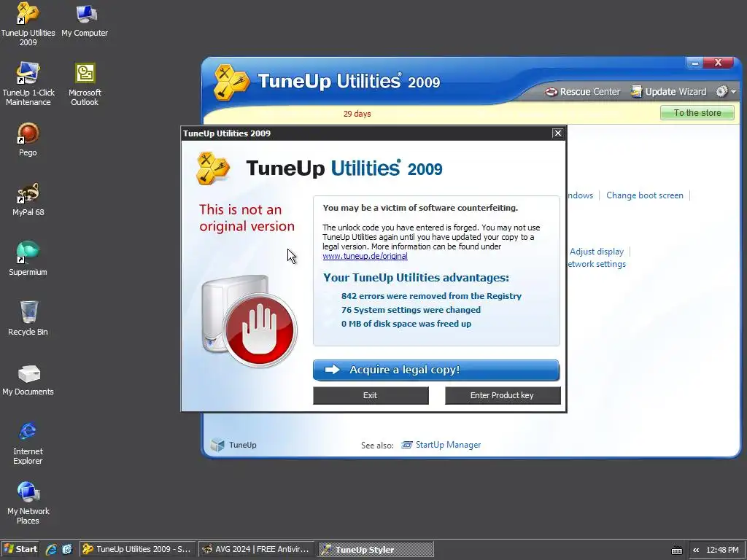
Task: Open My Network Places icon
Action: [28, 502]
